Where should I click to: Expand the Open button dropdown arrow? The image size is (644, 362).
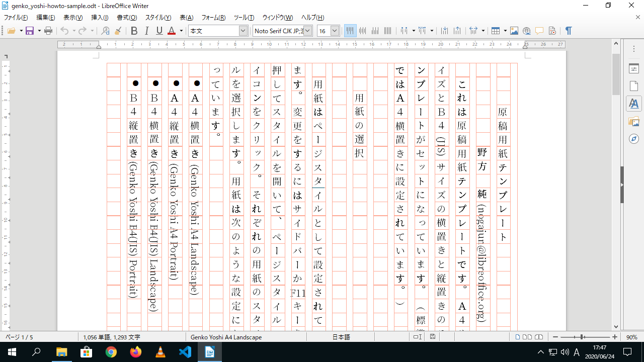click(x=21, y=31)
